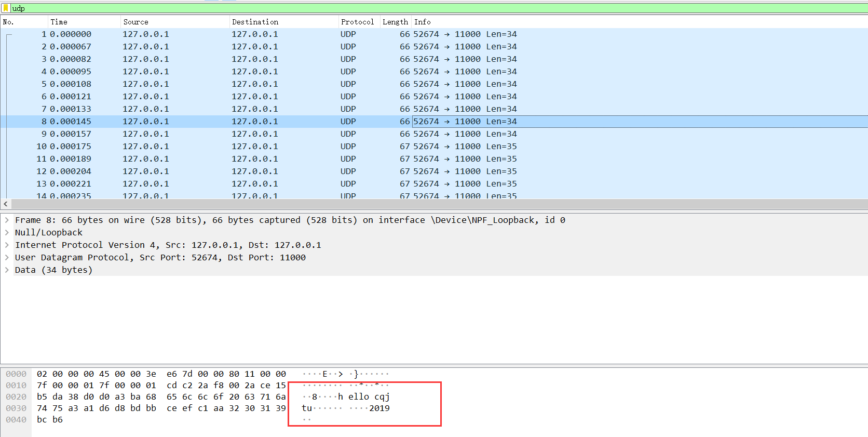Expand the Data (34 bytes) node
The height and width of the screenshot is (437, 868).
[x=7, y=270]
